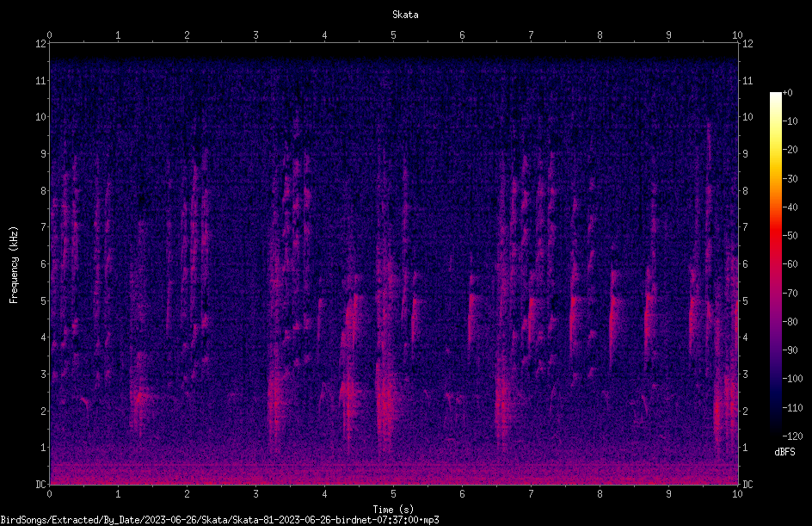Click the "Frequency (kHz)" axis label
Image resolution: width=812 pixels, height=526 pixels.
(x=14, y=264)
